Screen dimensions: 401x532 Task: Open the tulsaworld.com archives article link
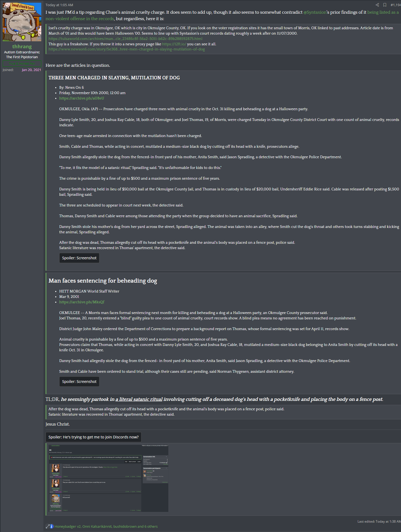point(125,39)
